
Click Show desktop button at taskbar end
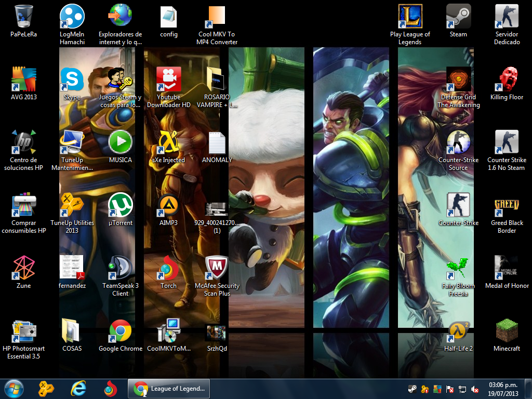tap(528, 389)
